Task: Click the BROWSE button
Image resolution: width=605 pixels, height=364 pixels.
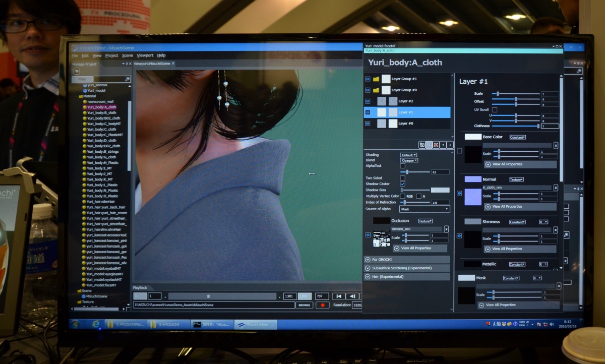Action: 304,305
